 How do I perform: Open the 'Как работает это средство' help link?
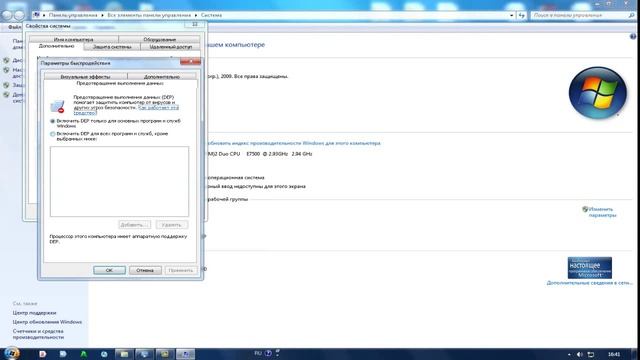pyautogui.click(x=158, y=108)
